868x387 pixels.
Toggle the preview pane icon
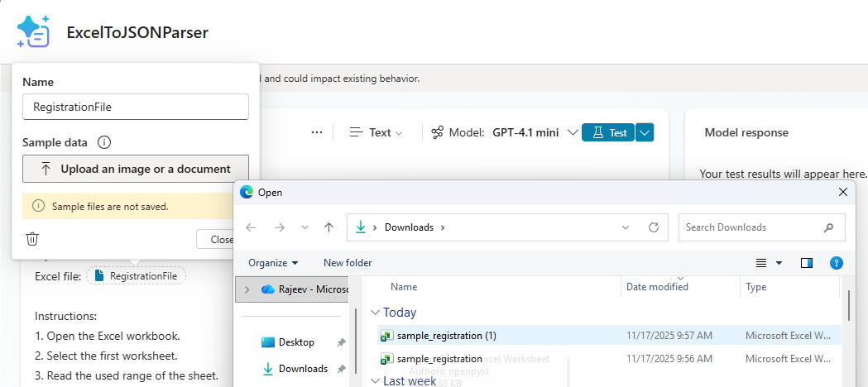tap(806, 263)
